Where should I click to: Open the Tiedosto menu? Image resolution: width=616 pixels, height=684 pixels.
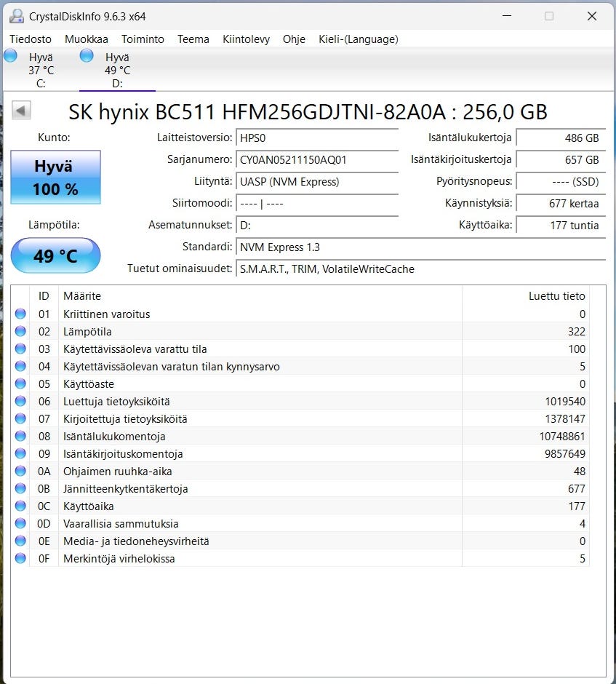(31, 39)
